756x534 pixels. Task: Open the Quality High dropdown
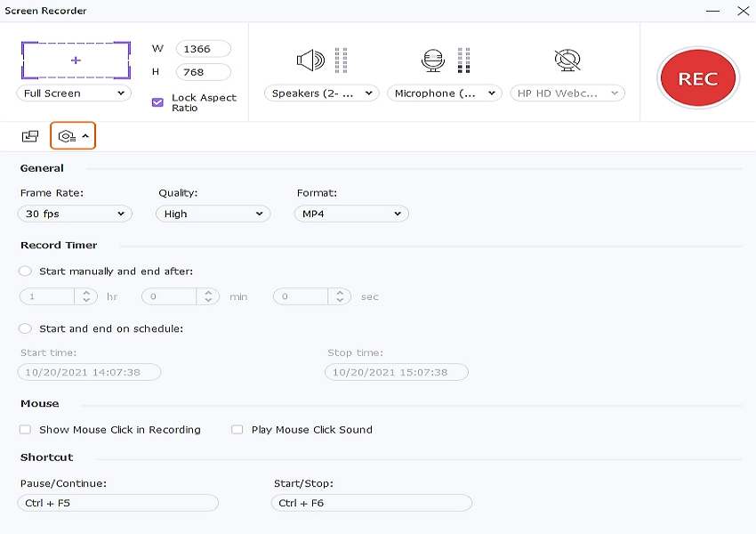coord(213,214)
